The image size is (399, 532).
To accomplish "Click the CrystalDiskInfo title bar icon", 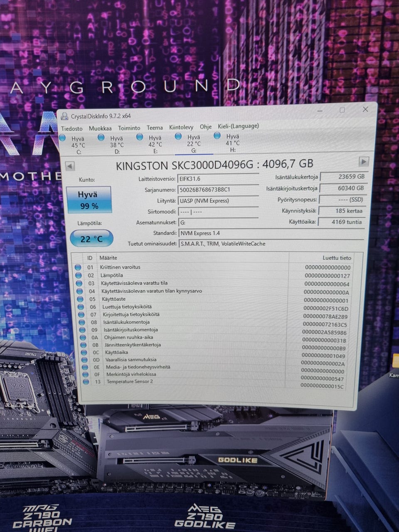I will pyautogui.click(x=65, y=116).
